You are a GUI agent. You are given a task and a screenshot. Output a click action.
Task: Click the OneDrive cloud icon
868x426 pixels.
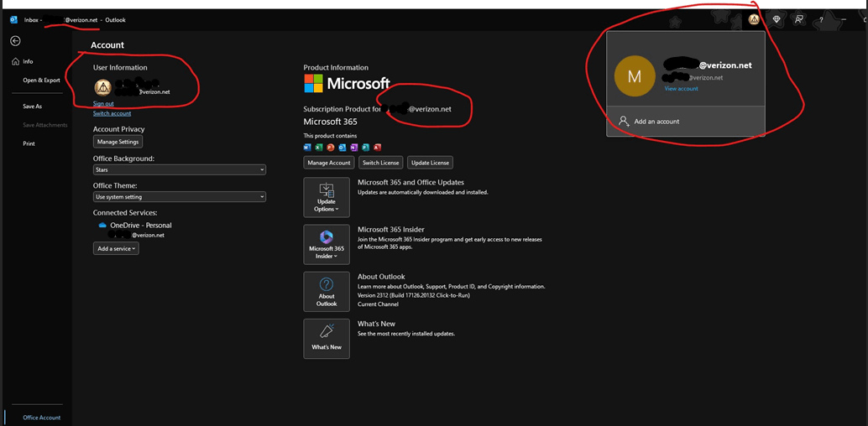click(x=102, y=226)
